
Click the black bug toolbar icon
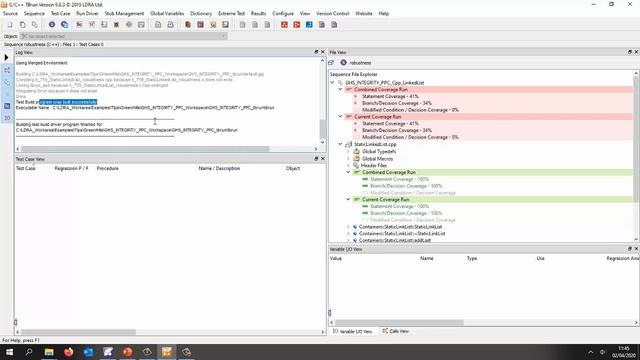point(116,24)
